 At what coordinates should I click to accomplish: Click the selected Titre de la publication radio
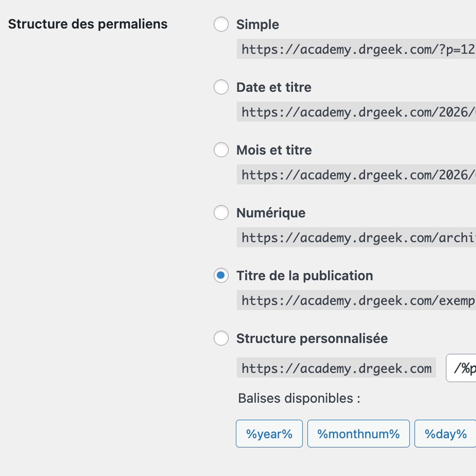point(221,275)
